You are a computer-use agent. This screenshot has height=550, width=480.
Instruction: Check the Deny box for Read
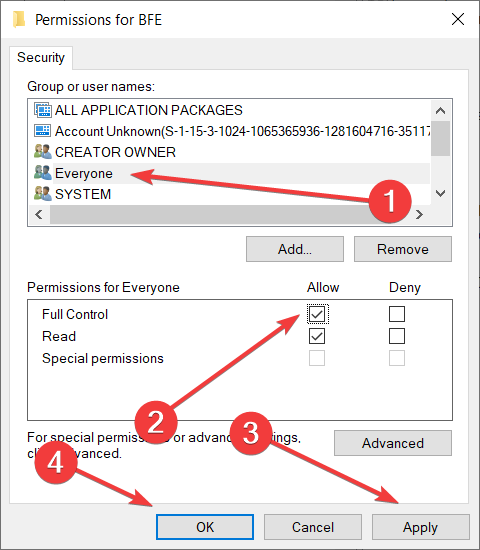pos(397,336)
